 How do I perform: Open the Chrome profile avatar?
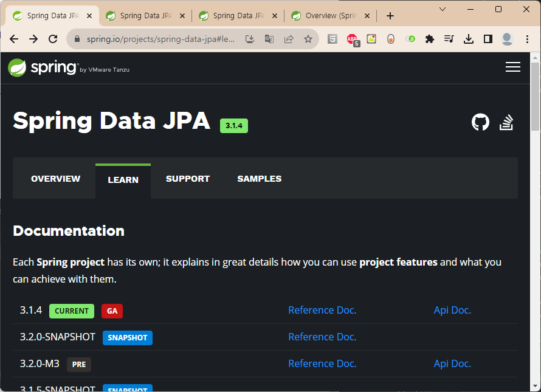click(507, 39)
